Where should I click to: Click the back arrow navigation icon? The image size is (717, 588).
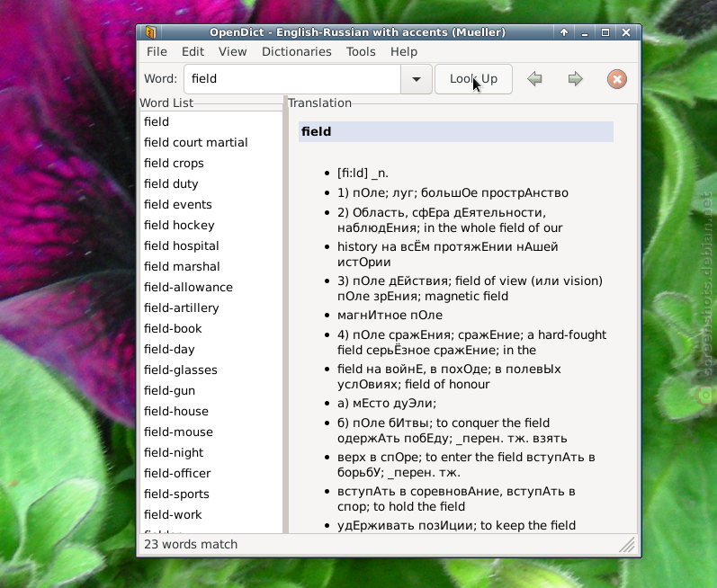pyautogui.click(x=534, y=79)
